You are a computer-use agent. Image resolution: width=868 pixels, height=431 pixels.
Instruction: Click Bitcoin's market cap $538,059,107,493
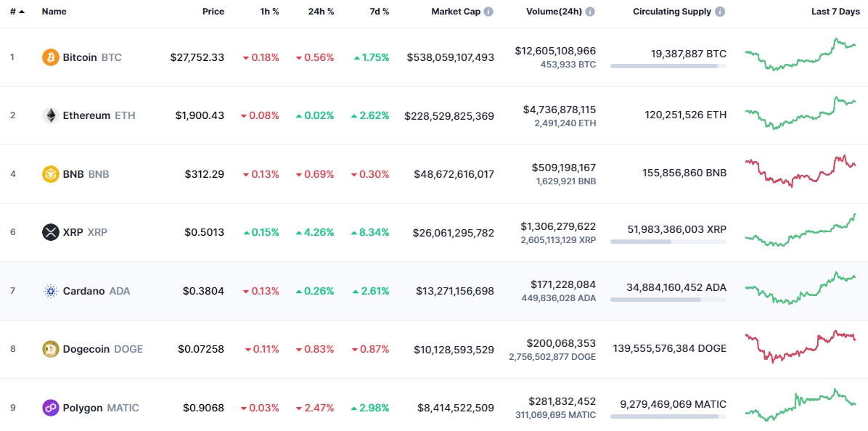click(451, 57)
